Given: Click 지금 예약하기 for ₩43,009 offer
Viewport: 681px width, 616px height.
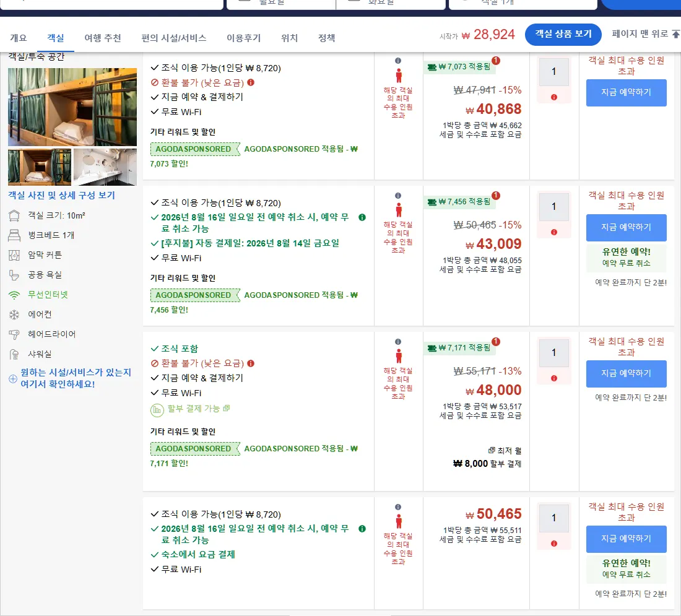Looking at the screenshot, I should click(x=626, y=228).
